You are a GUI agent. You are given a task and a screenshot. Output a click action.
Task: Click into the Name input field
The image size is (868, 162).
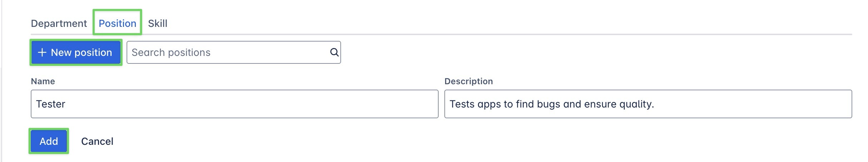[234, 104]
